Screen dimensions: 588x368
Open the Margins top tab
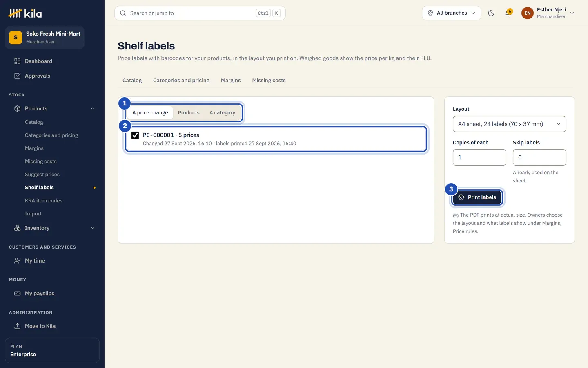pyautogui.click(x=231, y=80)
